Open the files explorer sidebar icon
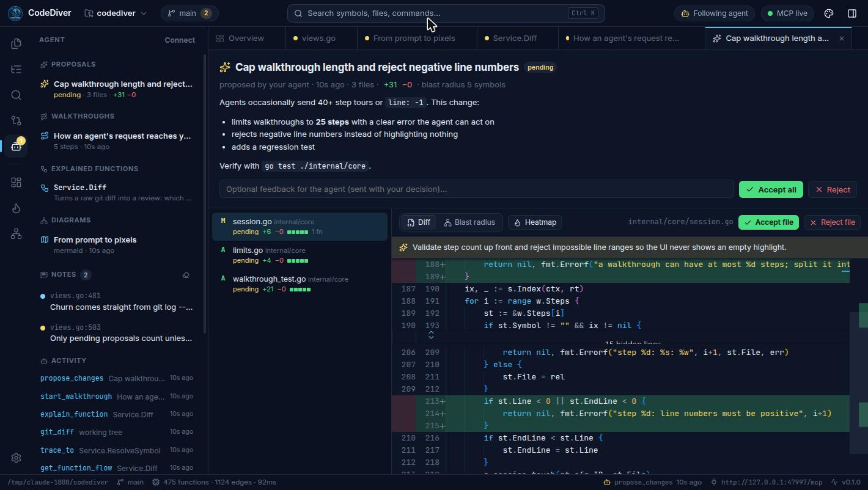This screenshot has width=868, height=490. click(x=17, y=43)
